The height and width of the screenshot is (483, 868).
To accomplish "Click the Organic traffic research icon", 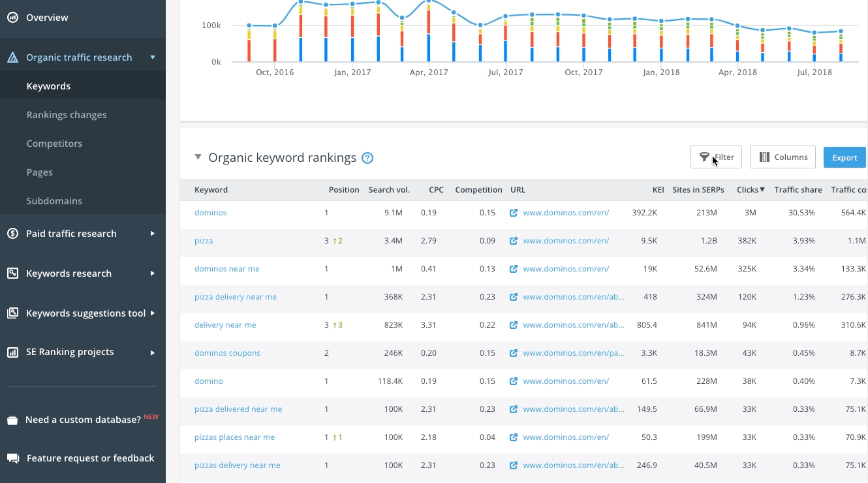I will [12, 57].
